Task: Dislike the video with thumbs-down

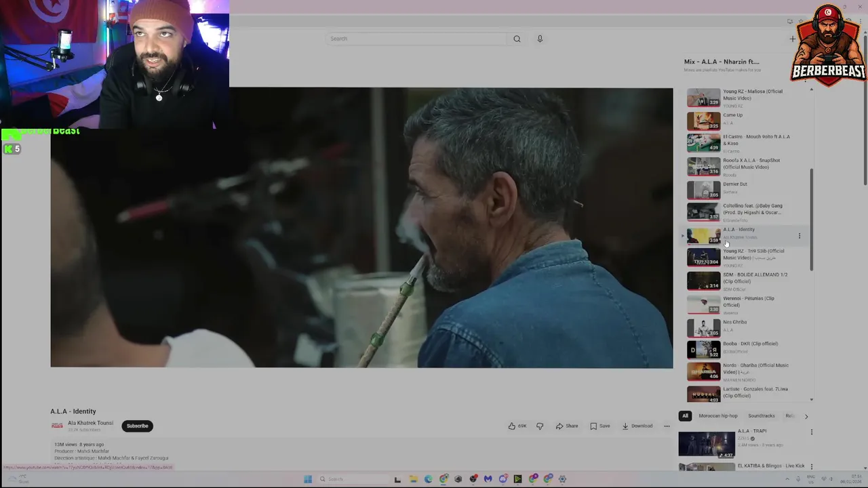Action: click(540, 426)
